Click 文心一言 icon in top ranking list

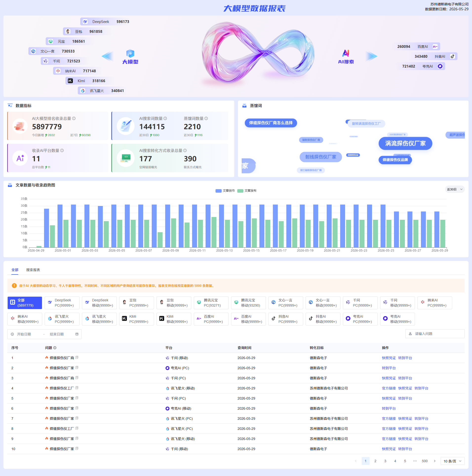(x=33, y=51)
